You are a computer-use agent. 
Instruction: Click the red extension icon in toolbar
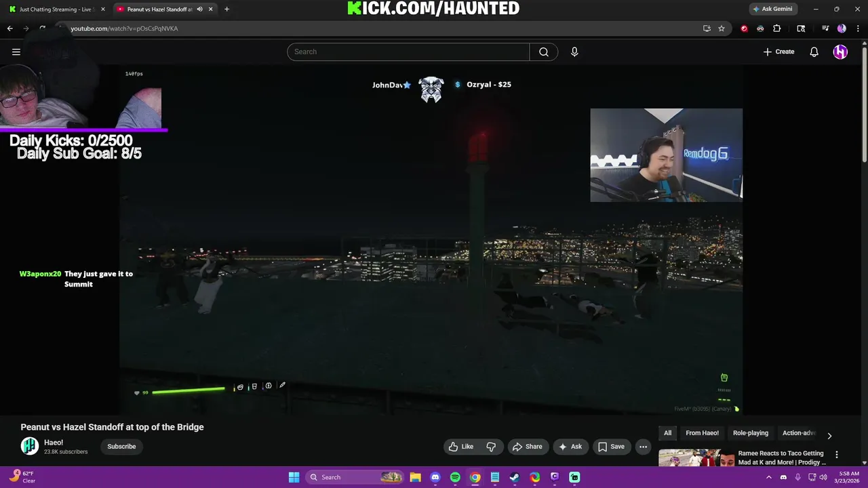point(744,28)
